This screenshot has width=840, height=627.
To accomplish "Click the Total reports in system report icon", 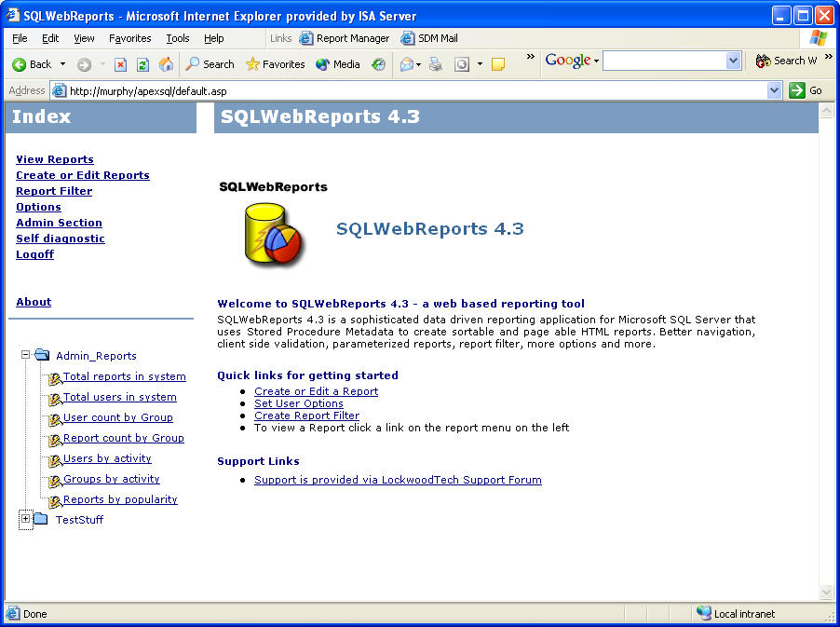I will [55, 379].
